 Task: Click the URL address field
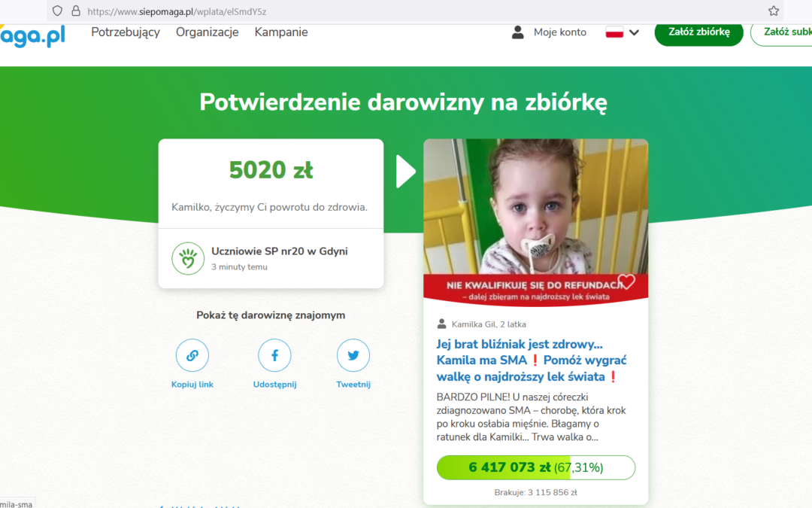tap(414, 11)
